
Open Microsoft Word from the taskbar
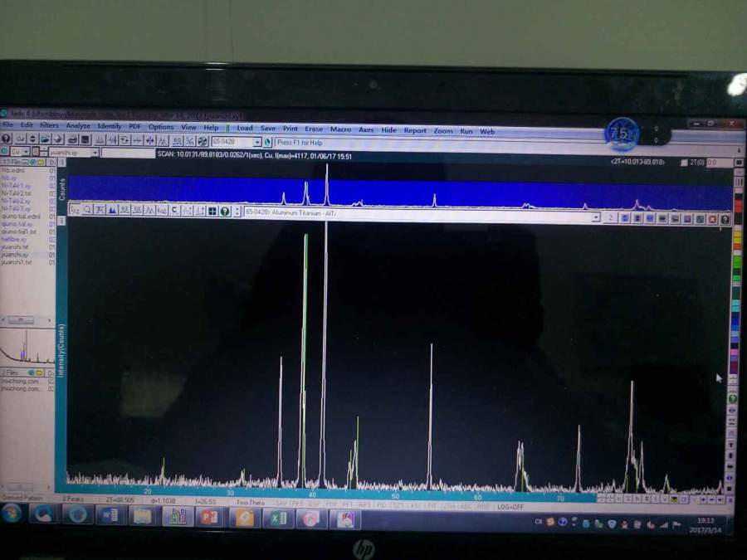[x=109, y=517]
